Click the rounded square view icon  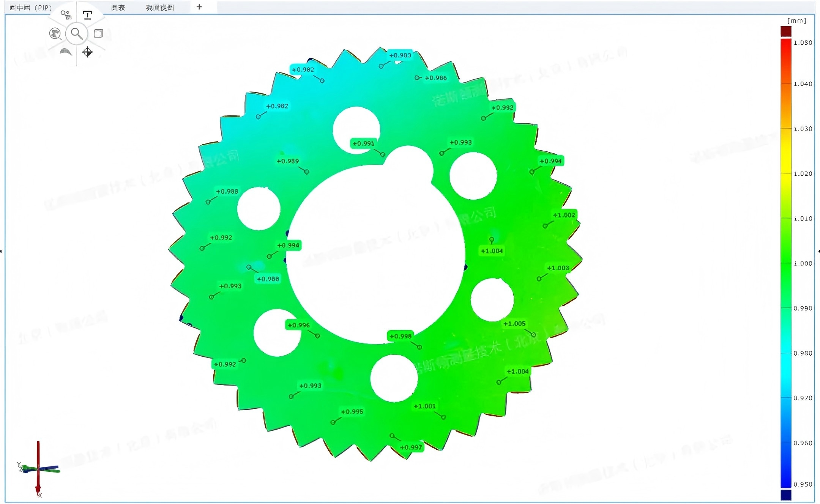click(98, 33)
